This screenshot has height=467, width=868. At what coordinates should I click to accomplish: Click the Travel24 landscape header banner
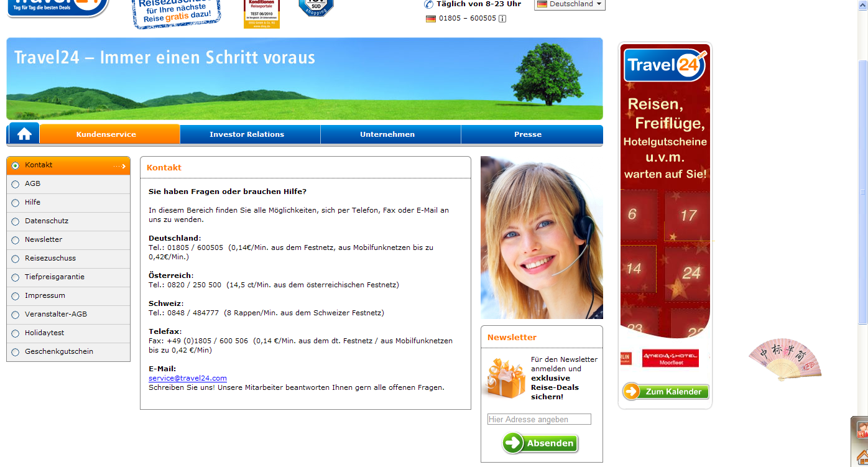point(305,79)
